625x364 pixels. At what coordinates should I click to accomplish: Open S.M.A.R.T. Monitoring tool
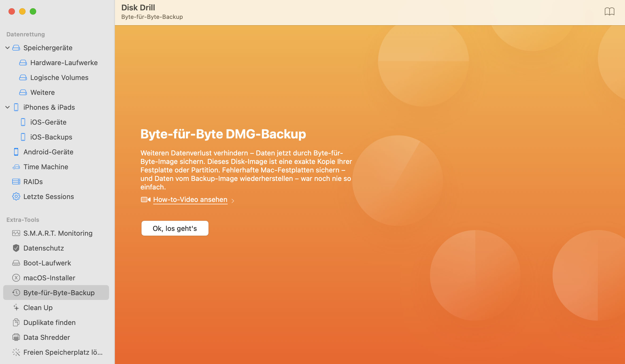point(58,233)
